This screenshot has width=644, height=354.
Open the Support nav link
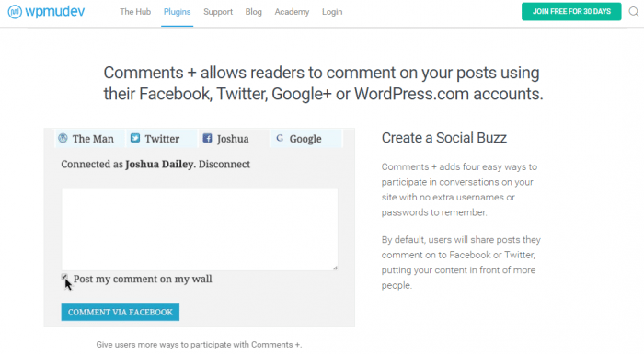(x=218, y=12)
